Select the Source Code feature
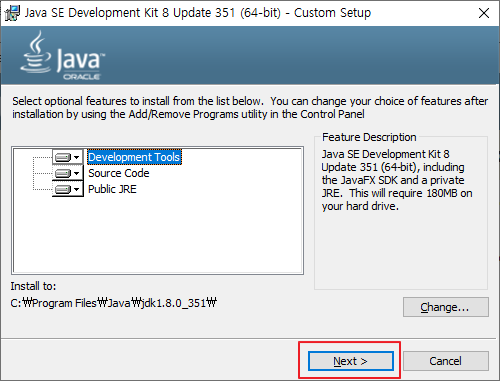The width and height of the screenshot is (500, 381). coord(119,173)
